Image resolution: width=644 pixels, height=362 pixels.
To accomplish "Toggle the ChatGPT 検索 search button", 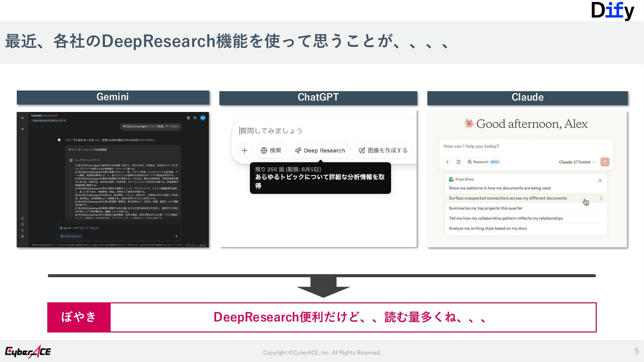I will pos(271,150).
